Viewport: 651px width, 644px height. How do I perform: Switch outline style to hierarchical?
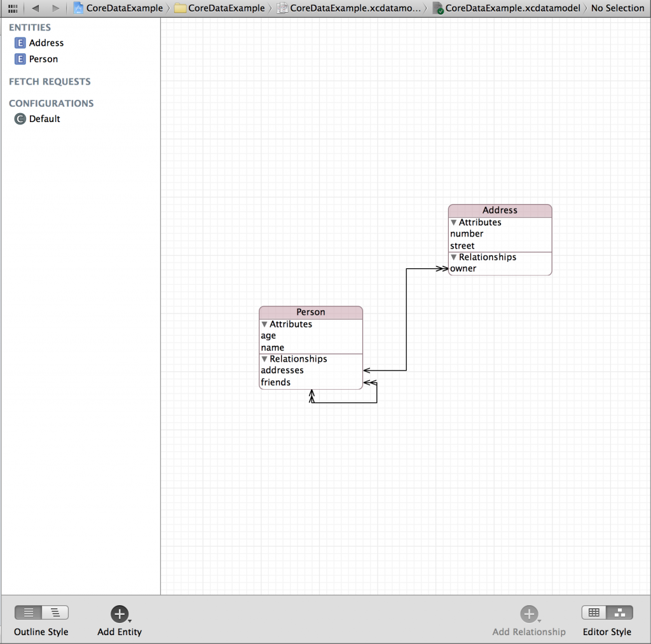(55, 613)
